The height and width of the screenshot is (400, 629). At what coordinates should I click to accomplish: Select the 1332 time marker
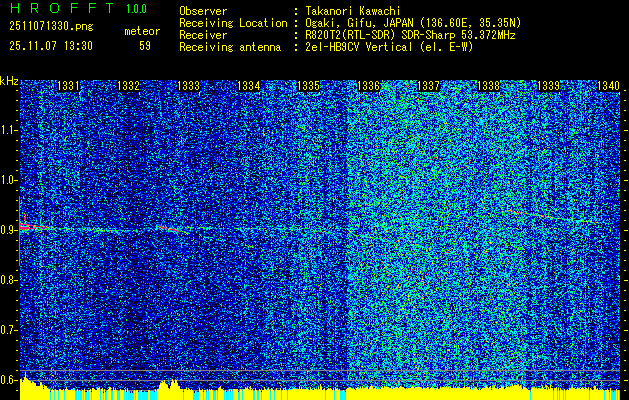128,86
